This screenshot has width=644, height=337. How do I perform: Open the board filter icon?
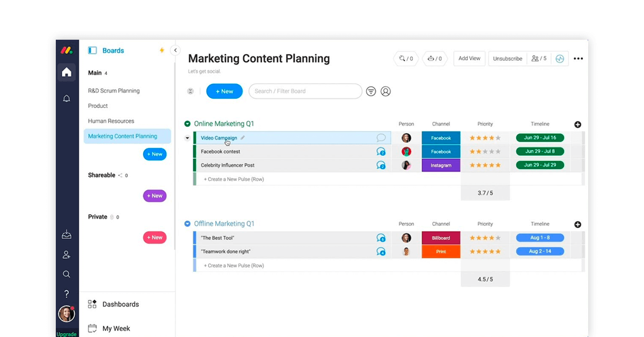(371, 91)
